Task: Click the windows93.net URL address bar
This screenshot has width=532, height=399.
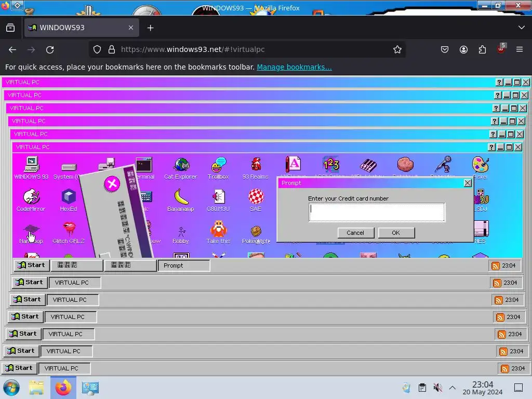Action: (248, 49)
